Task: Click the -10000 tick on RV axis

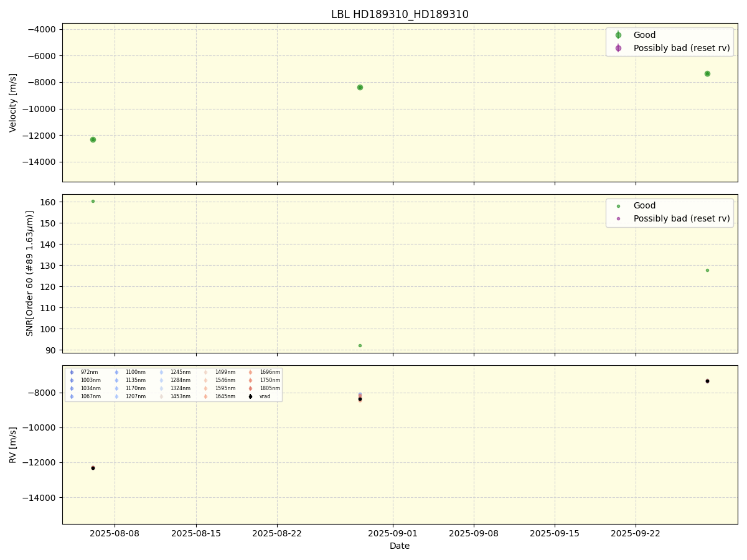Action: [37, 427]
